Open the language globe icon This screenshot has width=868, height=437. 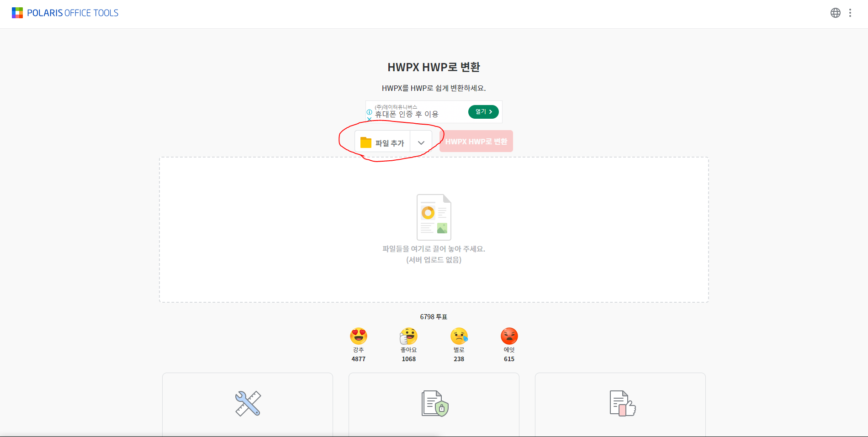coord(835,13)
